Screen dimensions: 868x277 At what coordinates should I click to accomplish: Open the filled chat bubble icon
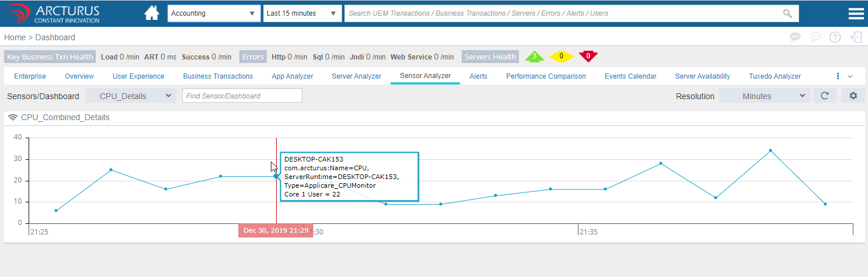[x=795, y=37]
